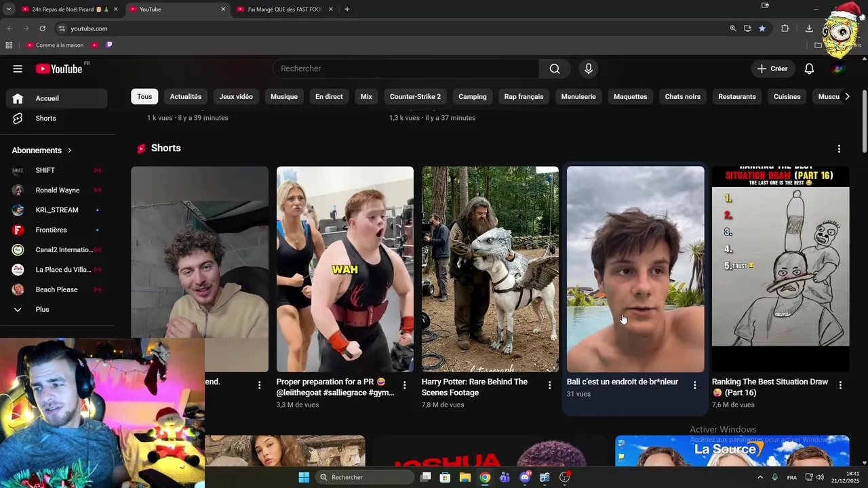Select the En direct filter chip
This screenshot has width=868, height=488.
pos(329,96)
